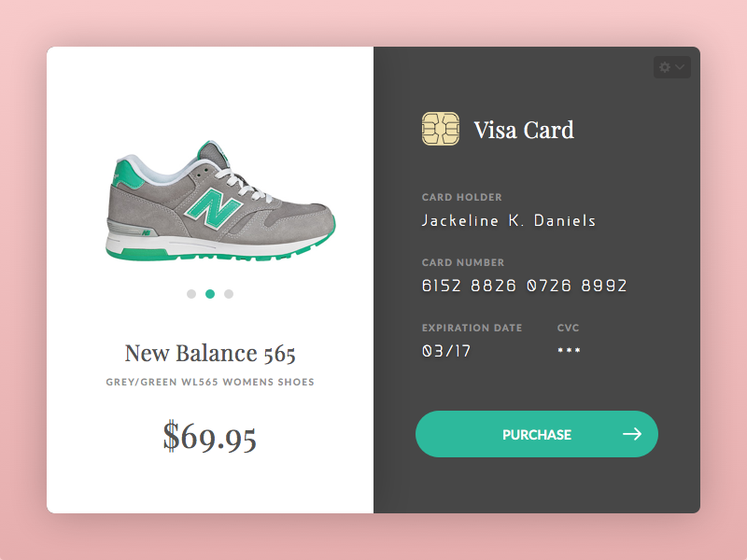The width and height of the screenshot is (747, 560).
Task: Click the card number 6152 8826 field
Action: [x=524, y=286]
